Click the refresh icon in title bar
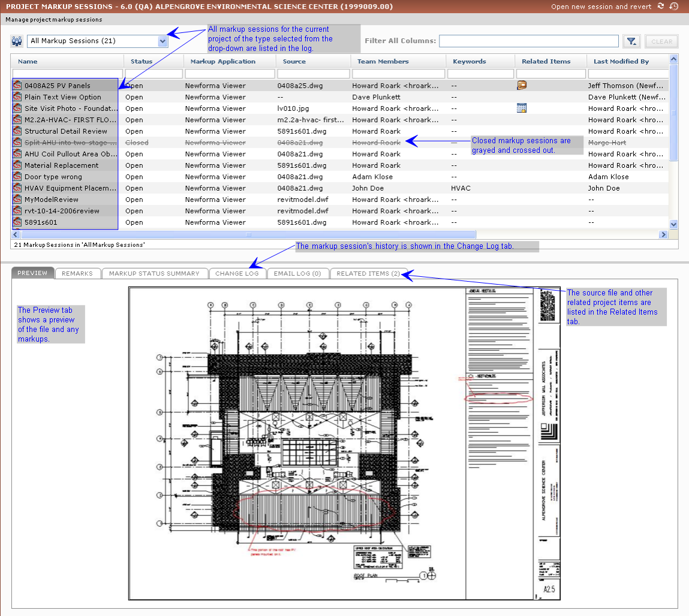689x616 pixels. [660, 6]
